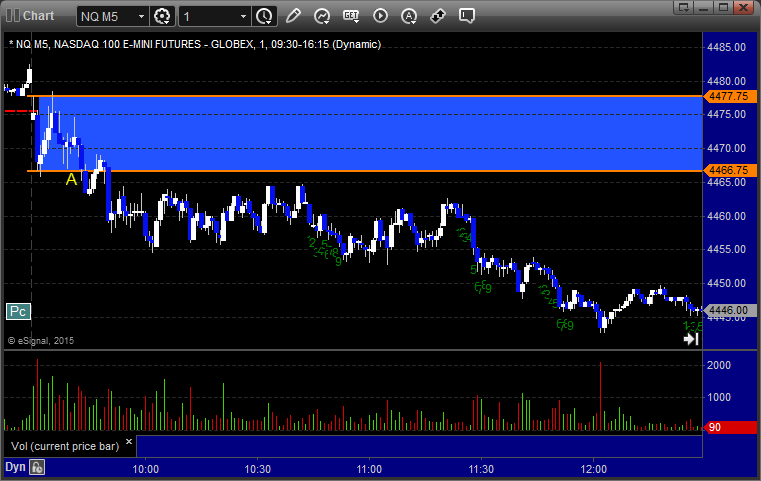Click the bar replay play icon
This screenshot has width=761, height=481.
point(380,16)
